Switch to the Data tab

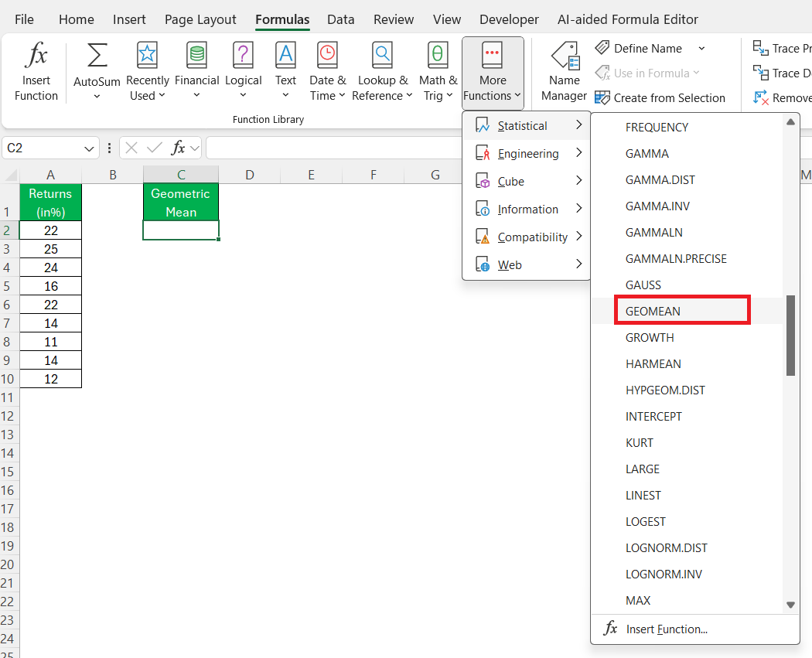(341, 19)
